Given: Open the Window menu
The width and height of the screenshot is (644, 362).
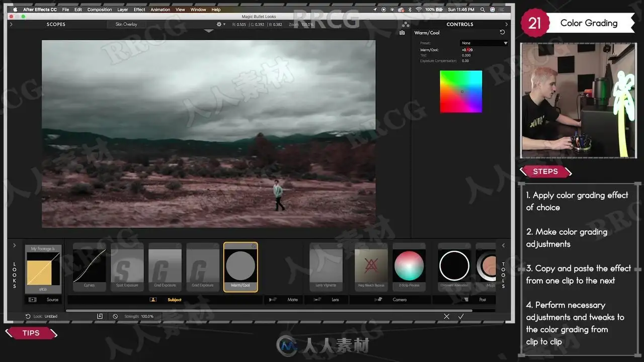Looking at the screenshot, I should point(198,10).
